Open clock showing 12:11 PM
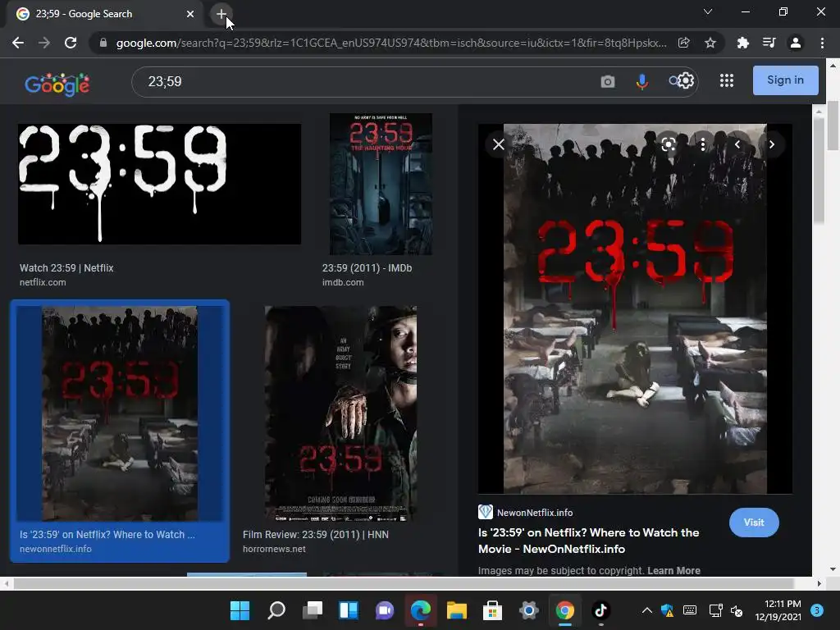 [778, 610]
